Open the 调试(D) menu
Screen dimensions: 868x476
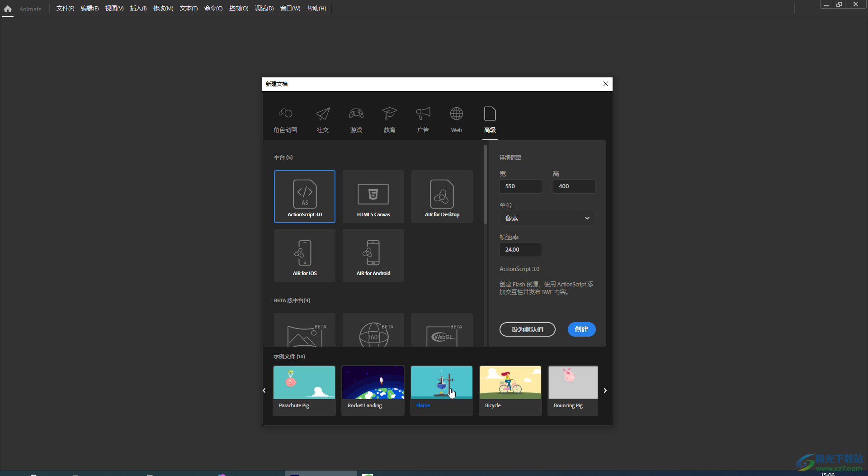point(264,9)
